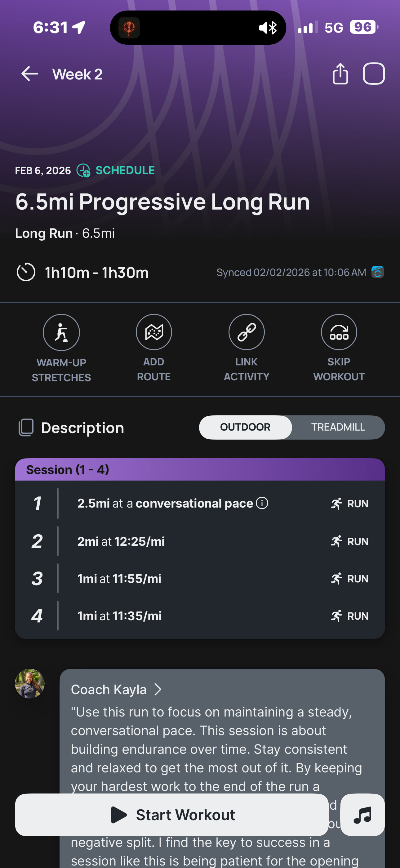Tap the Schedule calendar icon
Viewport: 400px width, 868px height.
pos(83,170)
